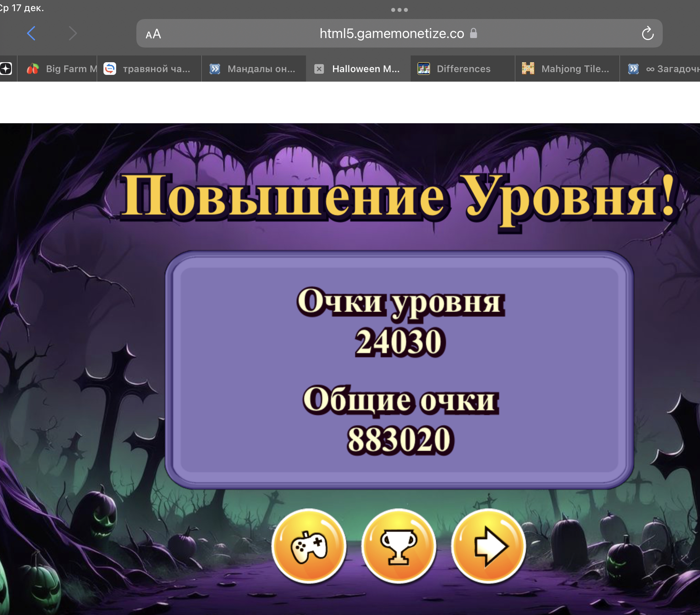Switch to the Big Farm tab
The image size is (700, 615).
57,69
